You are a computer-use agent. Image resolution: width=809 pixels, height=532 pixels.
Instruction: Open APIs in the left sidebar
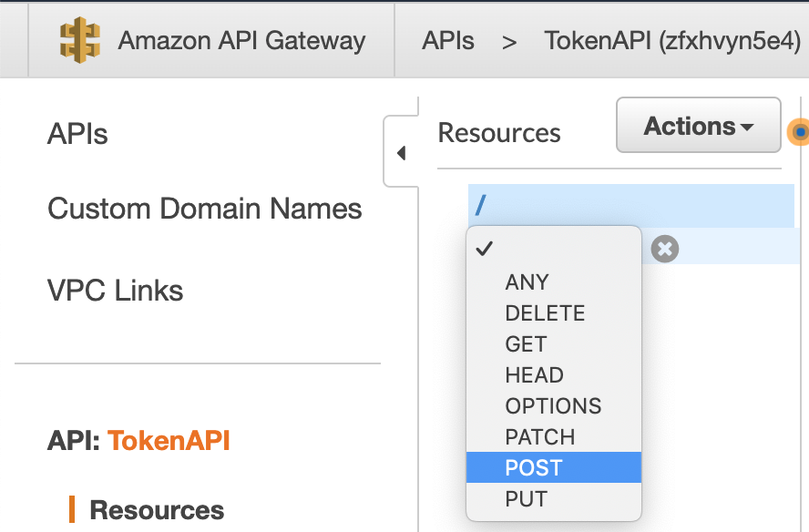point(77,135)
